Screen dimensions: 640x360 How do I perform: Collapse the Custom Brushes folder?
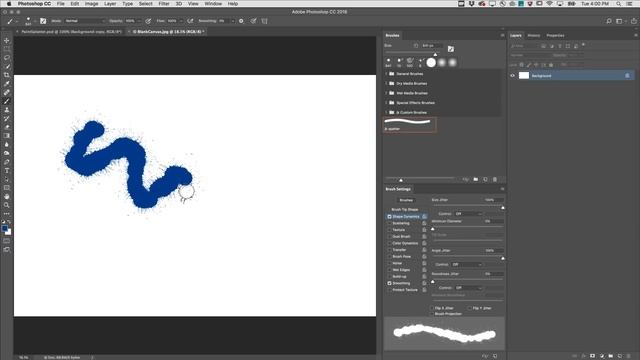click(x=386, y=112)
